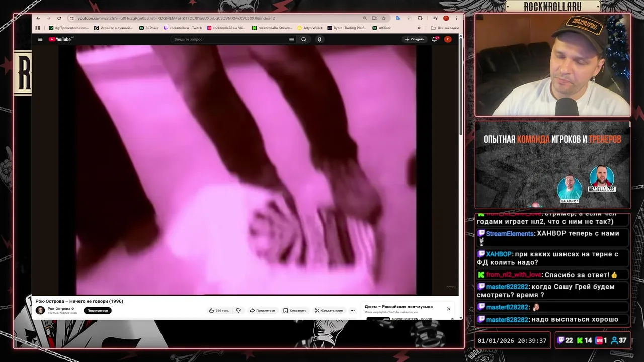This screenshot has height=362, width=644.
Task: Click master828282's 'надо выспаться хорошо' chat message
Action: click(552, 320)
